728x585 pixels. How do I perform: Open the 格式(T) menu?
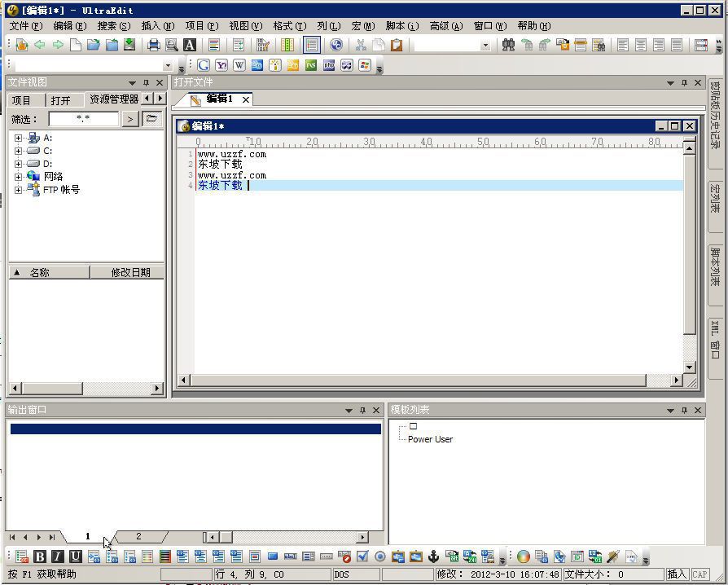point(290,27)
